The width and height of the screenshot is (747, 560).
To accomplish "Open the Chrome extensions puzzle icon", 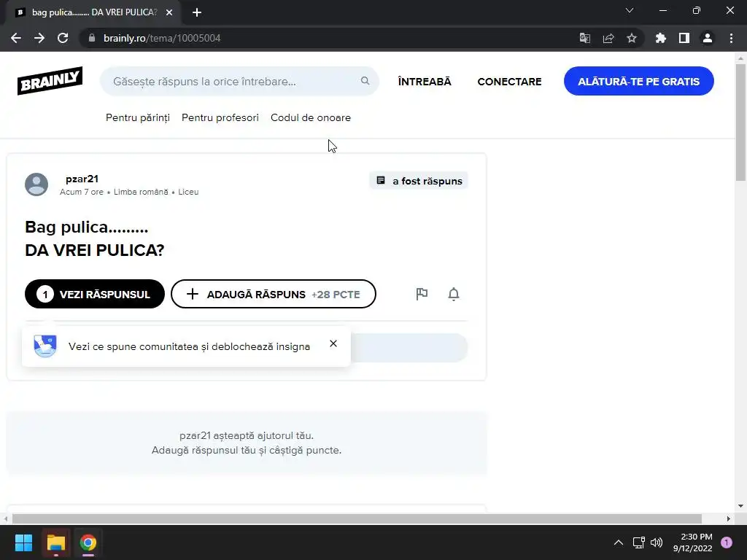I will (x=660, y=38).
